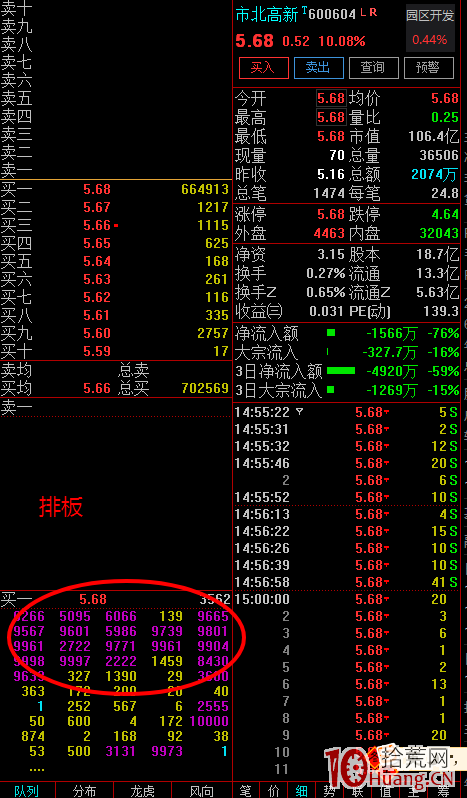Click the green 3日大宗流入 bar

(x=331, y=390)
